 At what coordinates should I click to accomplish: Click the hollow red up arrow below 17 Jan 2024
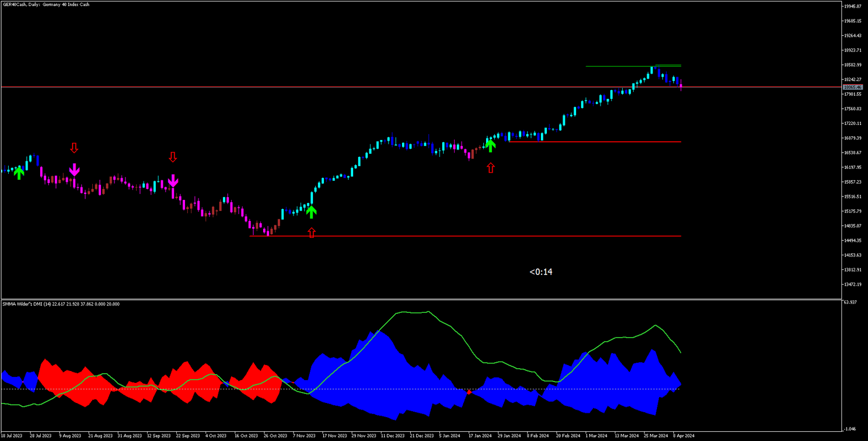(490, 168)
